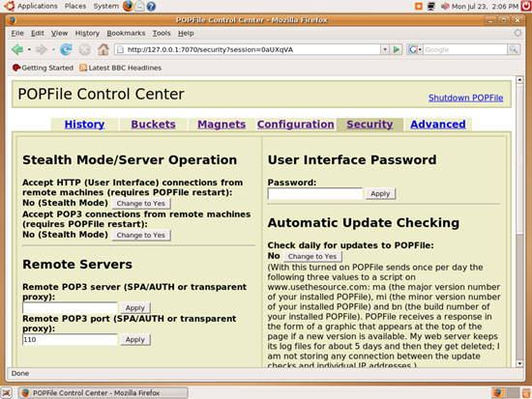The image size is (532, 399).
Task: Switch to the Advanced tab
Action: 438,124
